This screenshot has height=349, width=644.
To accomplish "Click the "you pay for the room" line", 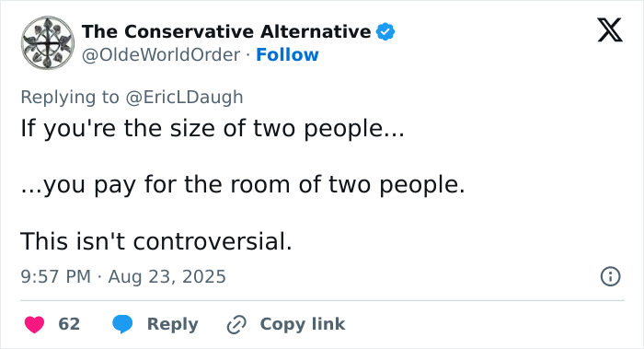I will pos(243,185).
